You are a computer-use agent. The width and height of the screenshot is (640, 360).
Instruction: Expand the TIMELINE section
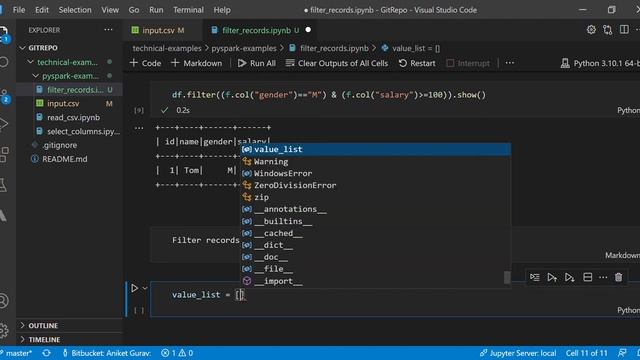(44, 340)
